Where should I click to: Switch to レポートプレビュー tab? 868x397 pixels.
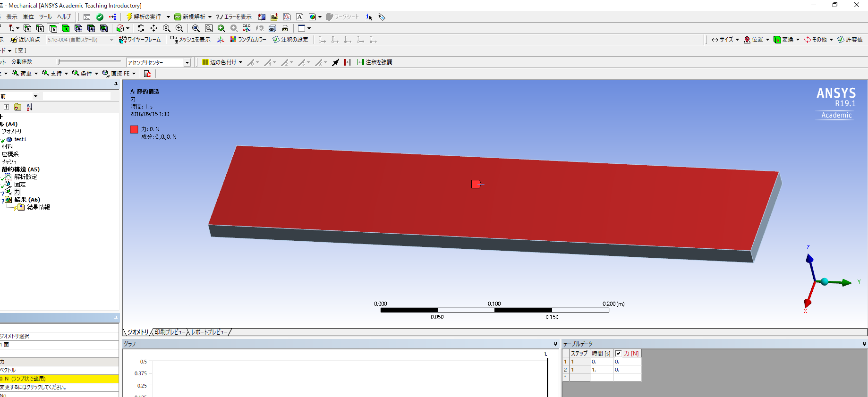tap(209, 332)
